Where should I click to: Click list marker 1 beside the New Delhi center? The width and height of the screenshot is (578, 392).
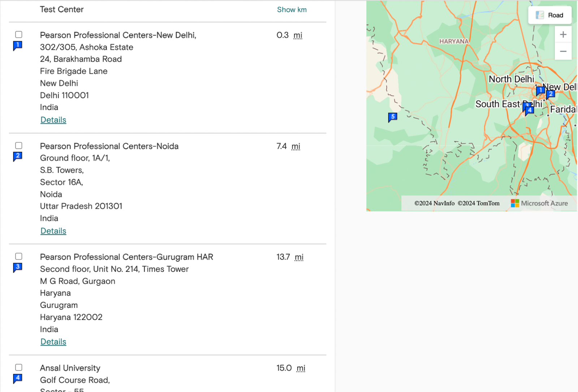(x=18, y=46)
